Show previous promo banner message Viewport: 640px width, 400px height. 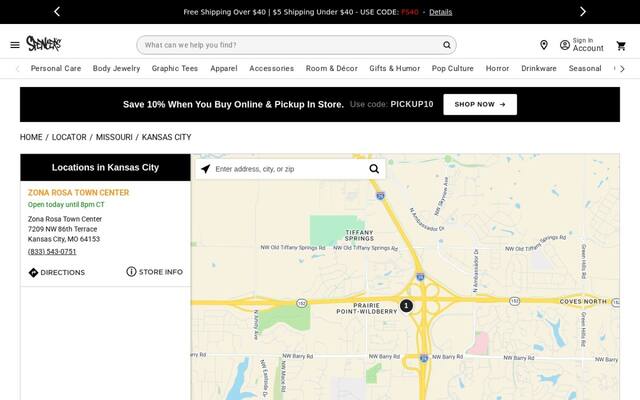pos(57,12)
